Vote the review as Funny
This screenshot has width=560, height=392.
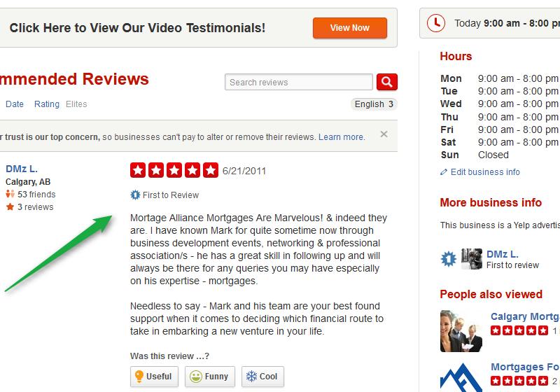[209, 377]
